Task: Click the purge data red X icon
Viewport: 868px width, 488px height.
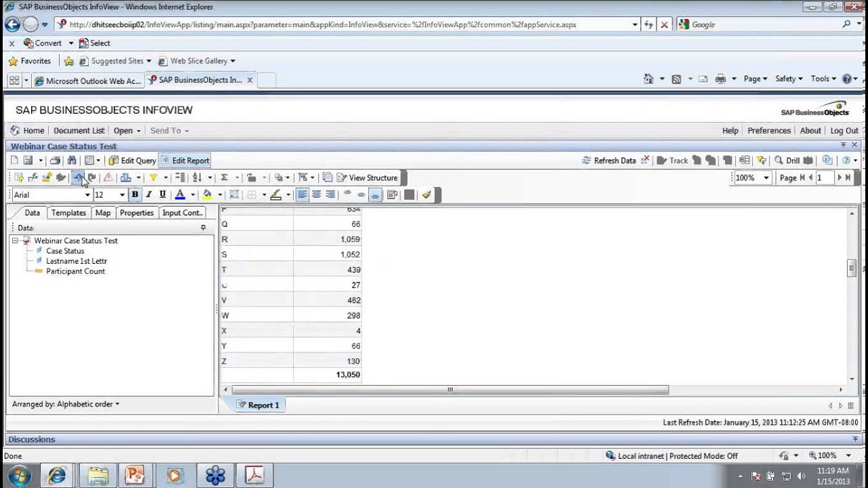Action: point(645,161)
